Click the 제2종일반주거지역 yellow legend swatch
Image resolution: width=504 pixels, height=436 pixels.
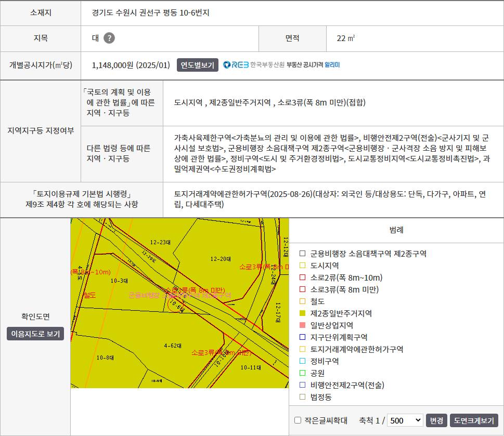pos(303,313)
